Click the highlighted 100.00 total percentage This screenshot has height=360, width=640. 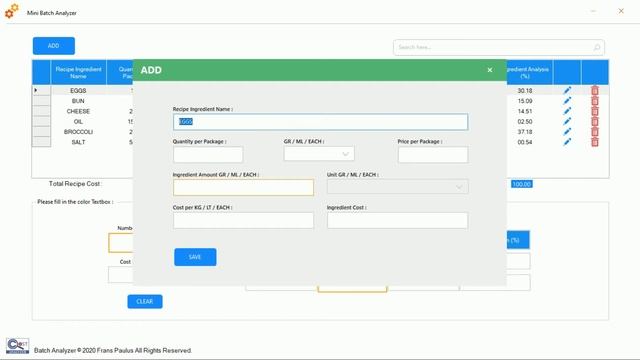point(522,184)
